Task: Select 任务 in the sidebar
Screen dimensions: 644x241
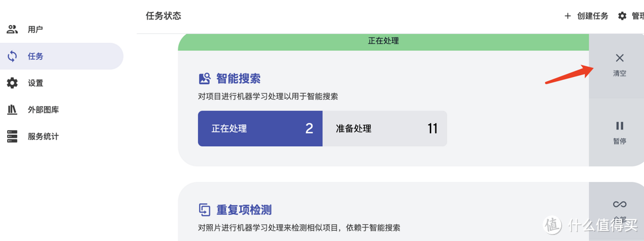Action: click(61, 56)
